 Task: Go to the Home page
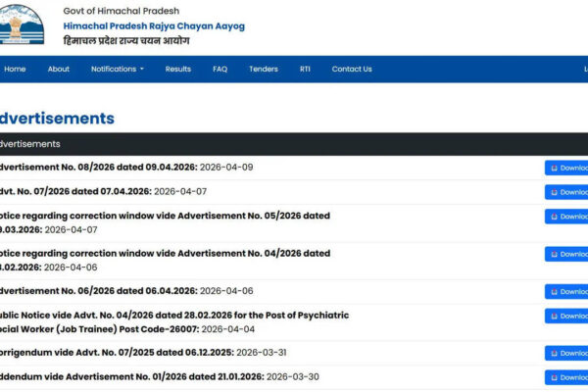[15, 69]
